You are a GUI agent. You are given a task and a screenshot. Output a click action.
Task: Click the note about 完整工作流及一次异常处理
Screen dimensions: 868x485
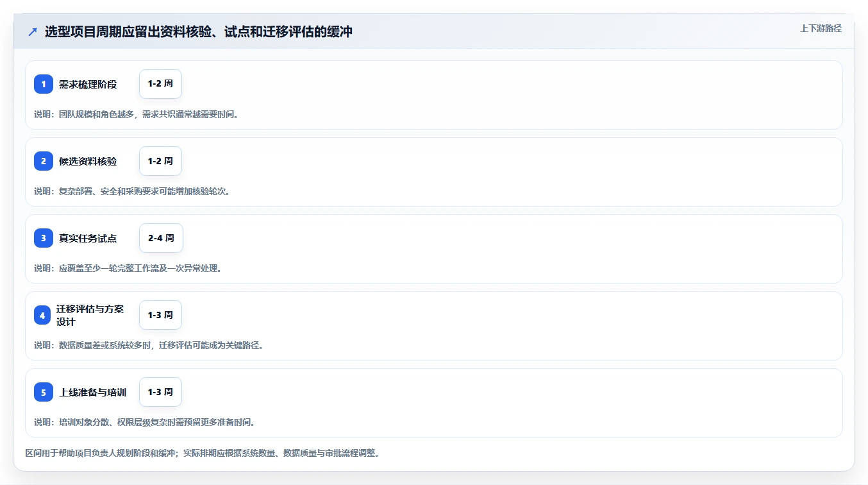pos(128,268)
